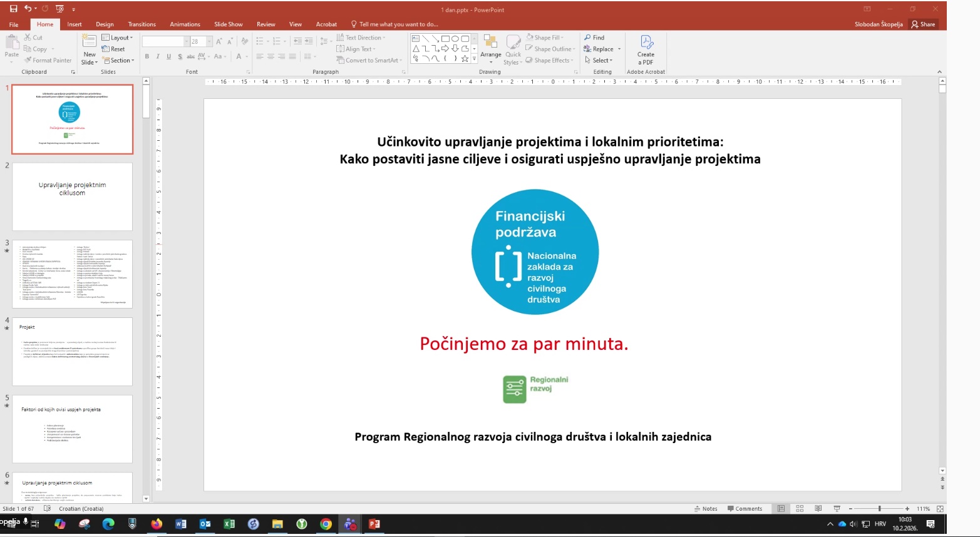Click the Undo arrow icon

(28, 9)
